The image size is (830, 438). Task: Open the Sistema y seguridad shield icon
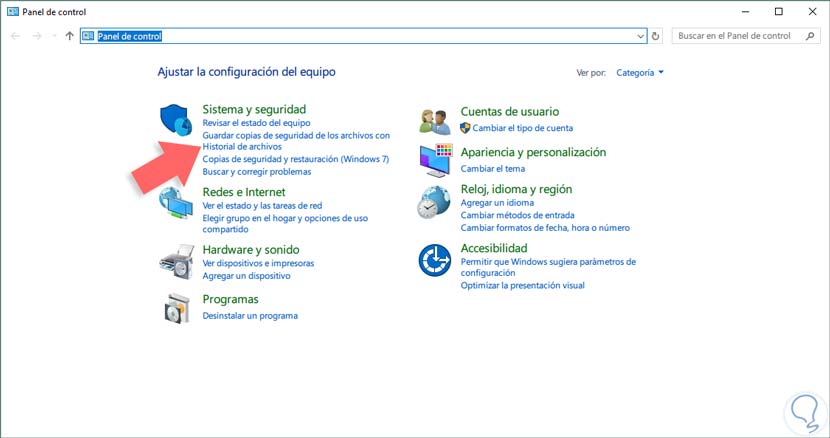pyautogui.click(x=176, y=120)
